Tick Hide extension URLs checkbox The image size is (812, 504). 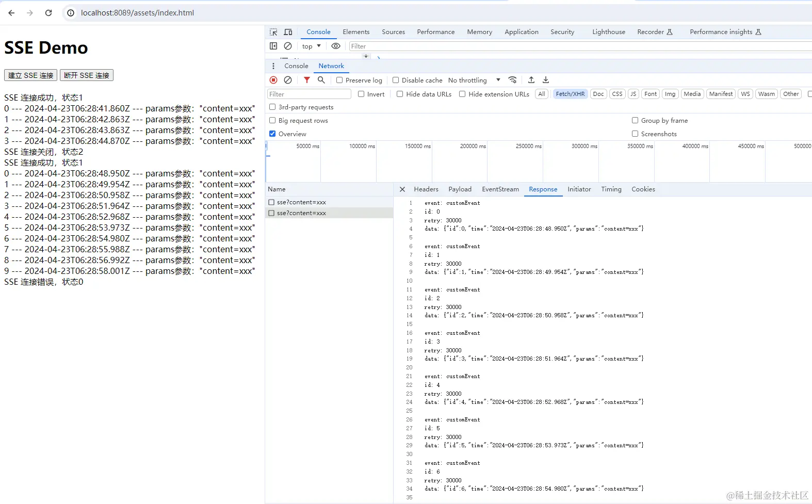tap(462, 94)
